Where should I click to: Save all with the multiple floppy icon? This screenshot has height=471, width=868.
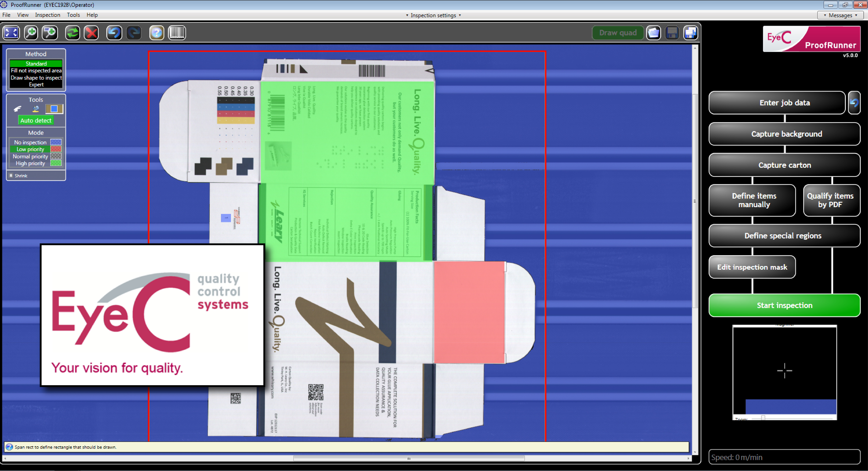(x=691, y=33)
